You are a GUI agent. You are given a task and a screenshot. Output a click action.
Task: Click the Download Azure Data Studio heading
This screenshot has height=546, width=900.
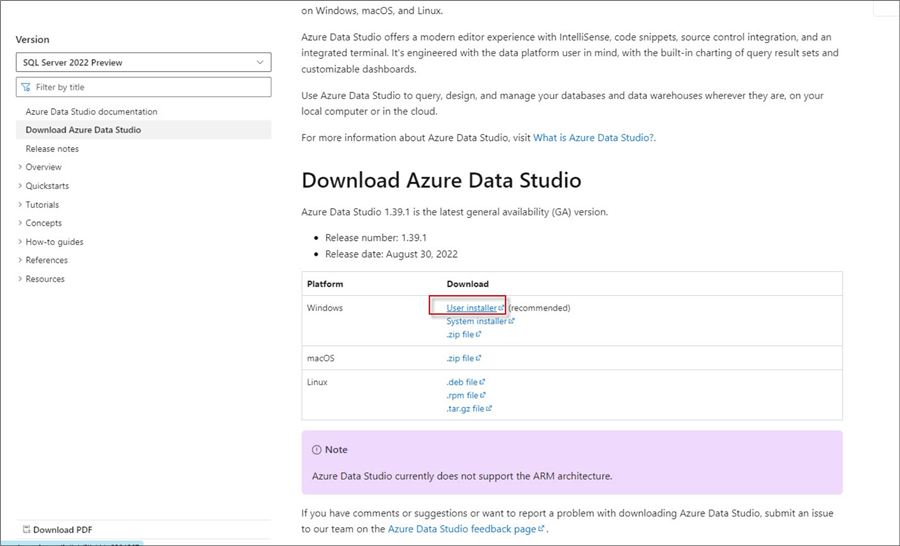pos(441,180)
